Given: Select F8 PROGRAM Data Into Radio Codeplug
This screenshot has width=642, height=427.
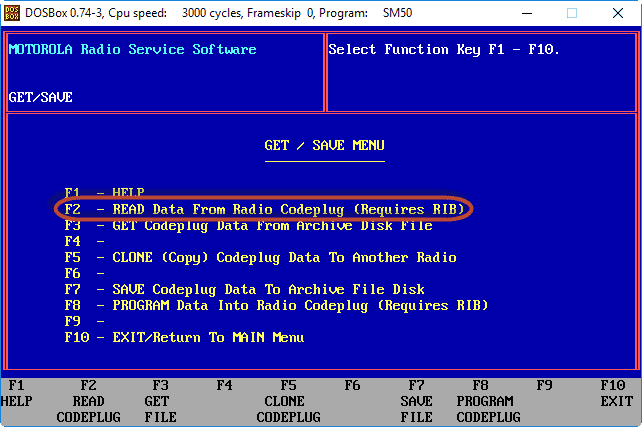Looking at the screenshot, I should pos(276,305).
